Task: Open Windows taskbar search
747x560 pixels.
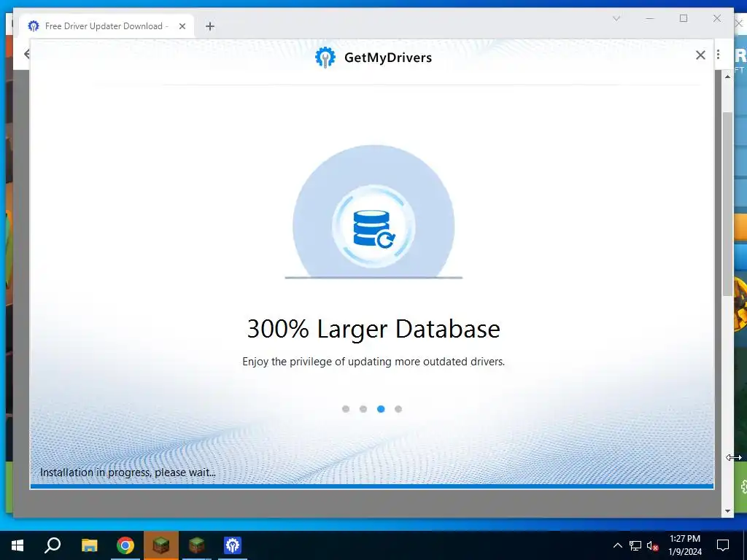Action: [53, 545]
